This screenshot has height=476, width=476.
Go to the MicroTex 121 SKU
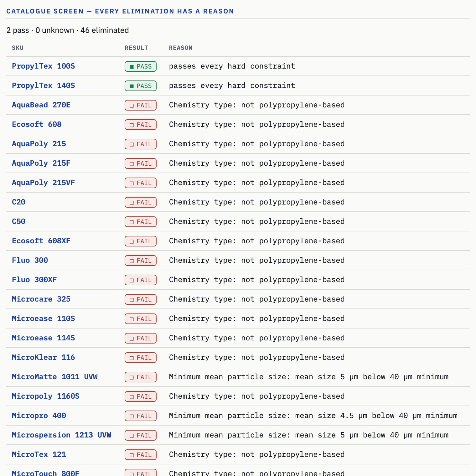point(39,454)
